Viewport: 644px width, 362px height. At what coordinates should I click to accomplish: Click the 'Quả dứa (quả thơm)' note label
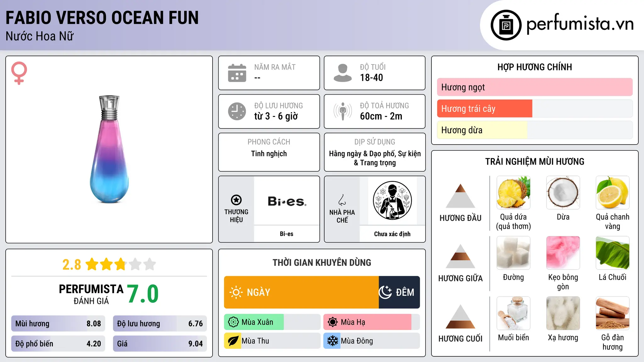(514, 222)
